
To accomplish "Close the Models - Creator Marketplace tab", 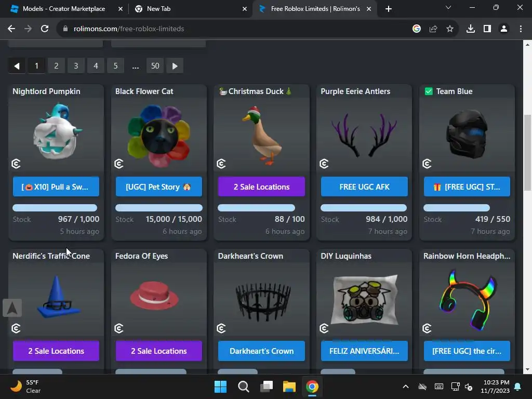I will point(121,9).
